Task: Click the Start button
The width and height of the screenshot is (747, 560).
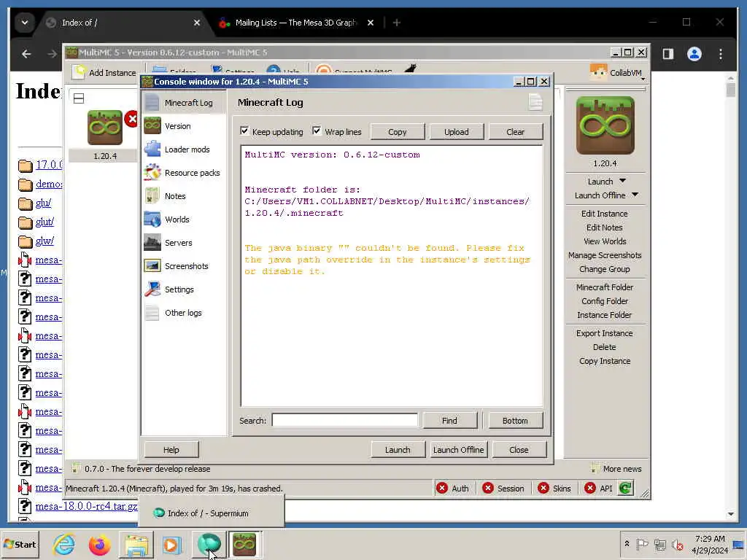Action: tap(20, 544)
